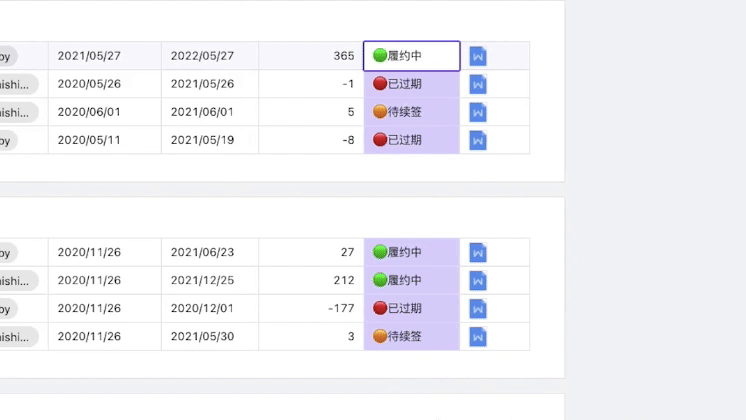Click the red 已过期 status ending 2020/12/01
The image size is (746, 420).
click(x=411, y=308)
